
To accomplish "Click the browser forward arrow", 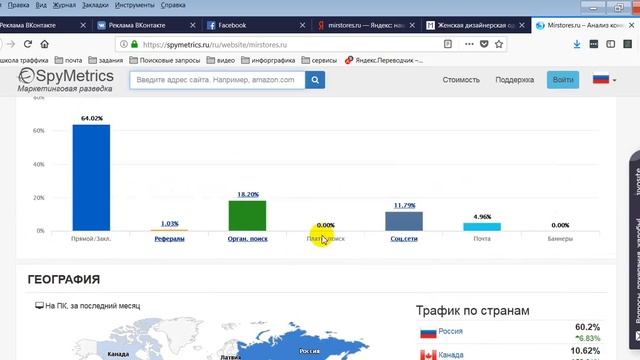I will click(11, 44).
